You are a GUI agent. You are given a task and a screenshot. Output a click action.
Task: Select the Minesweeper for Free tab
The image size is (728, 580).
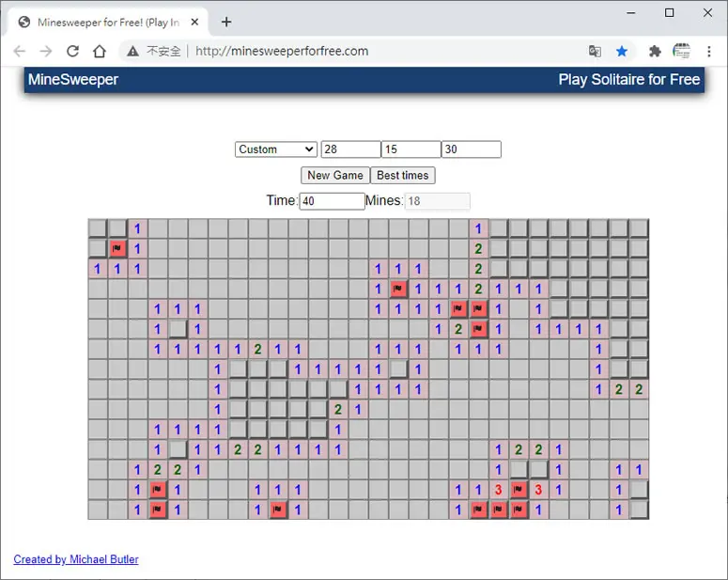pyautogui.click(x=108, y=23)
